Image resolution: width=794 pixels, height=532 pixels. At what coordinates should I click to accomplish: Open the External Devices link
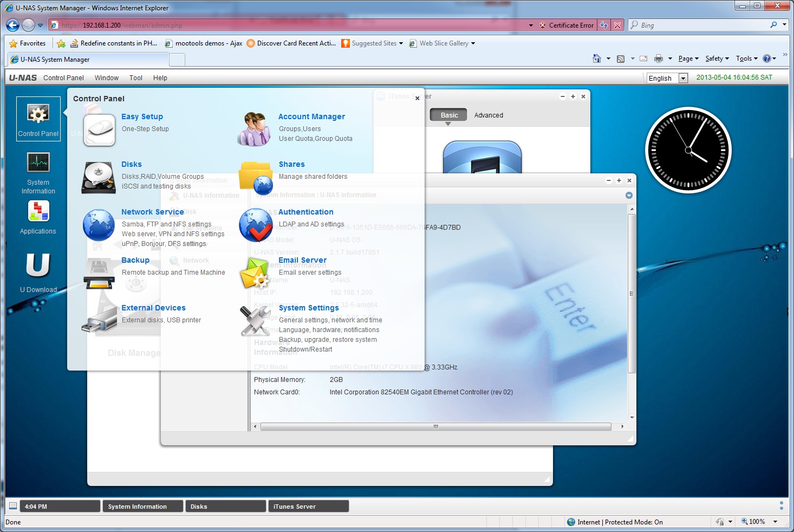tap(153, 308)
